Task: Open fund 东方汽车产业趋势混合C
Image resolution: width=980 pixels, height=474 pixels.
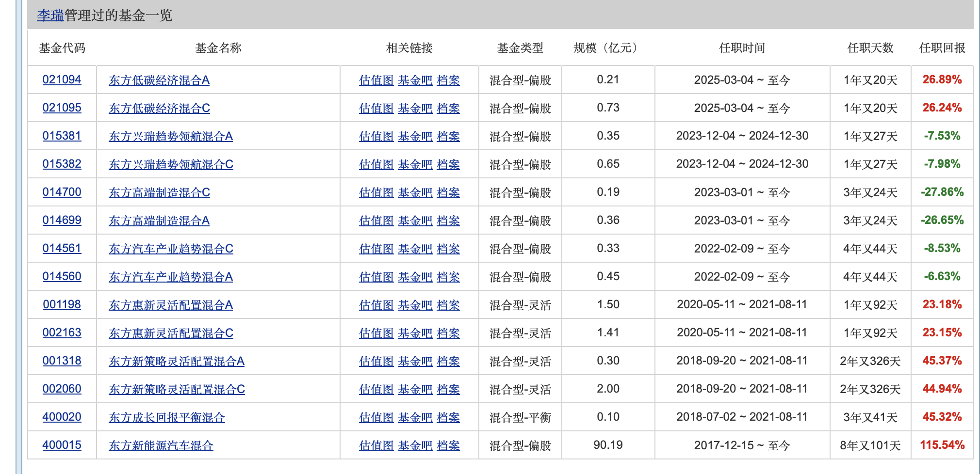Action: tap(171, 249)
